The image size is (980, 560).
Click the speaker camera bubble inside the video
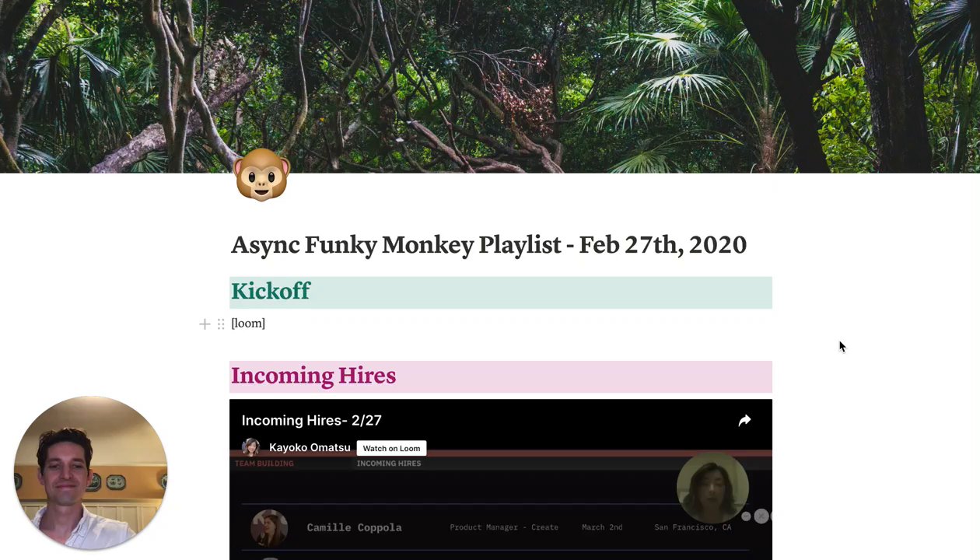[x=712, y=487]
